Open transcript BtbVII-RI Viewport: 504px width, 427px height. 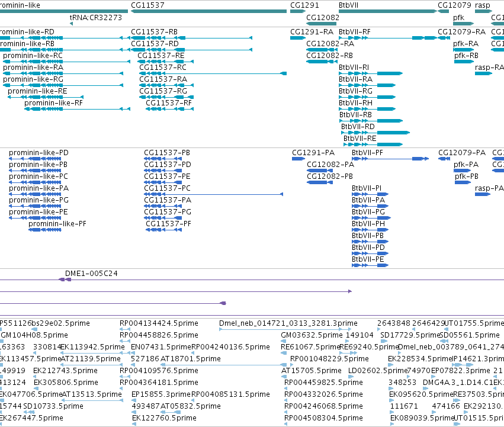[354, 68]
